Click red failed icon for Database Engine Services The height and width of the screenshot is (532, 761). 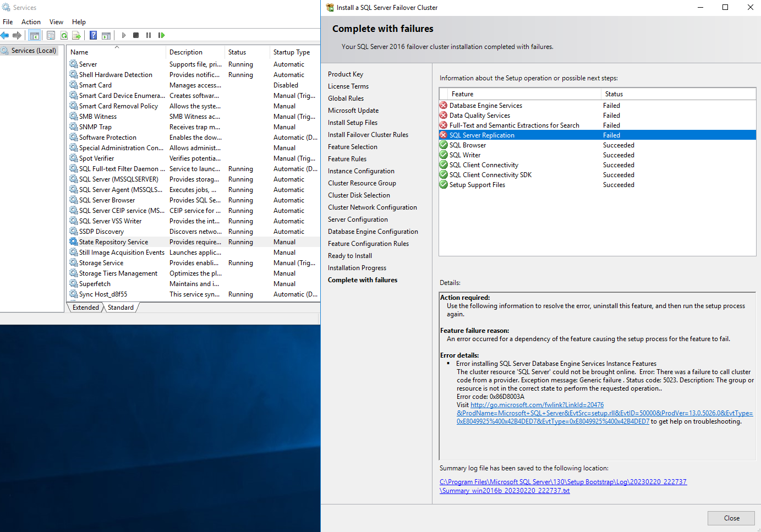pos(444,106)
